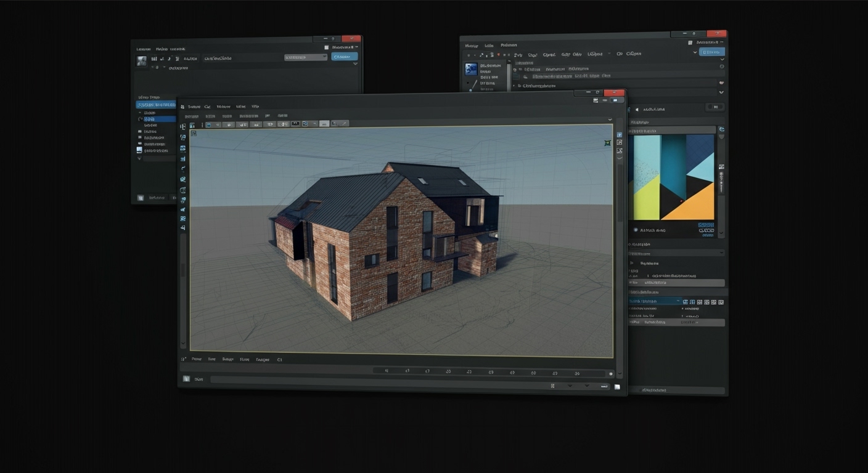The height and width of the screenshot is (473, 868).
Task: Click the avatar thumbnail in top-left window
Action: 142,60
